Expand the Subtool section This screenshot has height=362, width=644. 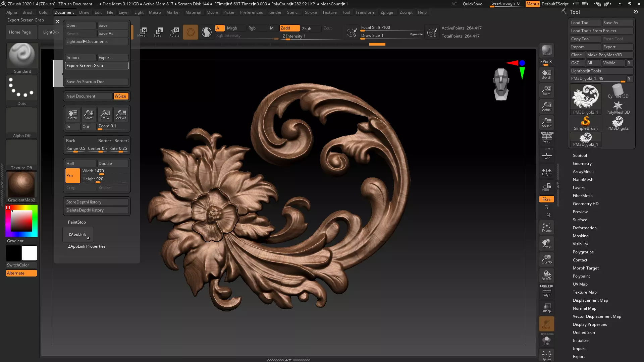580,156
